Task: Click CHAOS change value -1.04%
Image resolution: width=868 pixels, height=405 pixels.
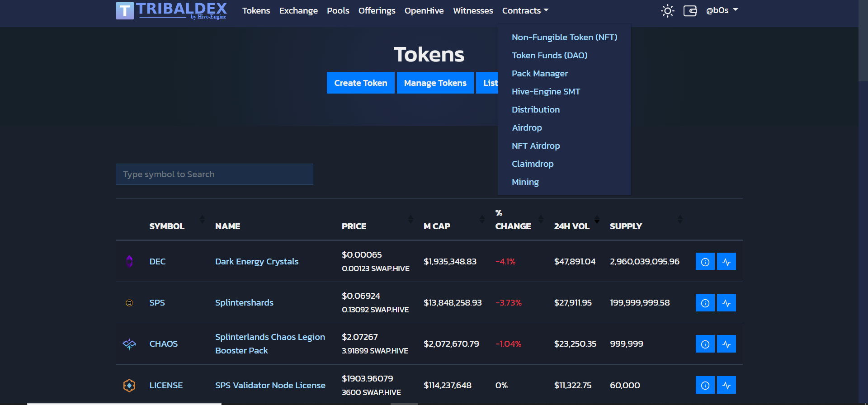Action: coord(509,344)
